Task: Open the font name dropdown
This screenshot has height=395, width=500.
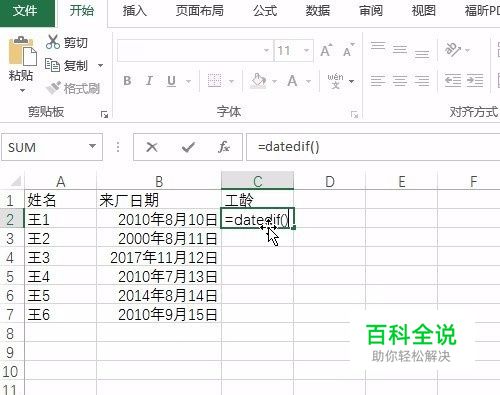Action: (266, 51)
